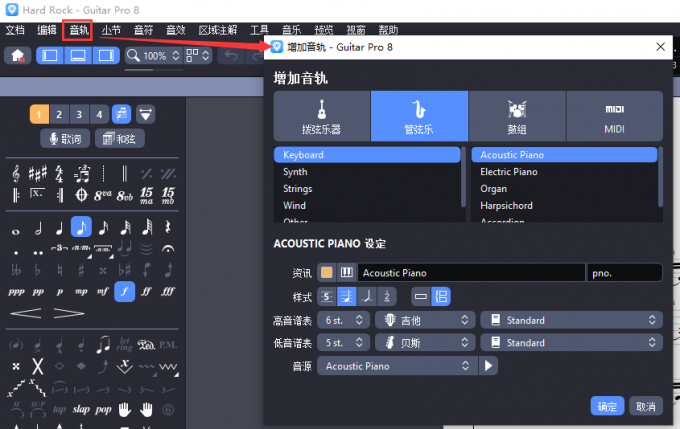Click the crescendo hairpin icon
The height and width of the screenshot is (429, 680).
tap(26, 313)
